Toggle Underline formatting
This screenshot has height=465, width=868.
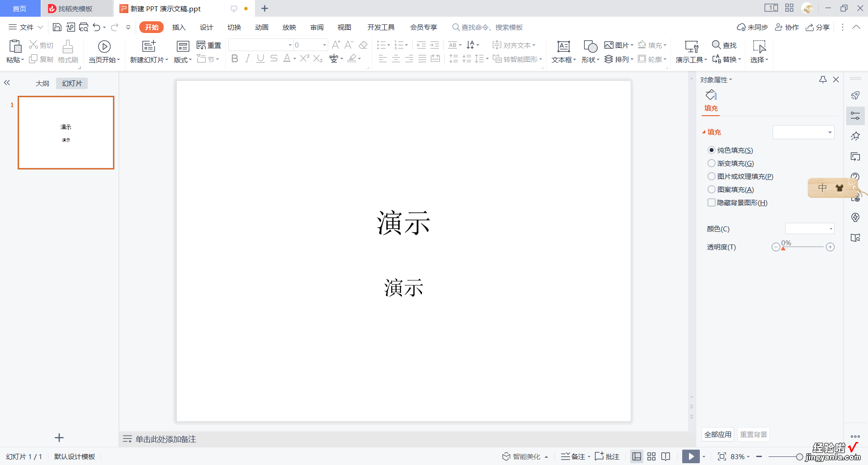pos(260,58)
